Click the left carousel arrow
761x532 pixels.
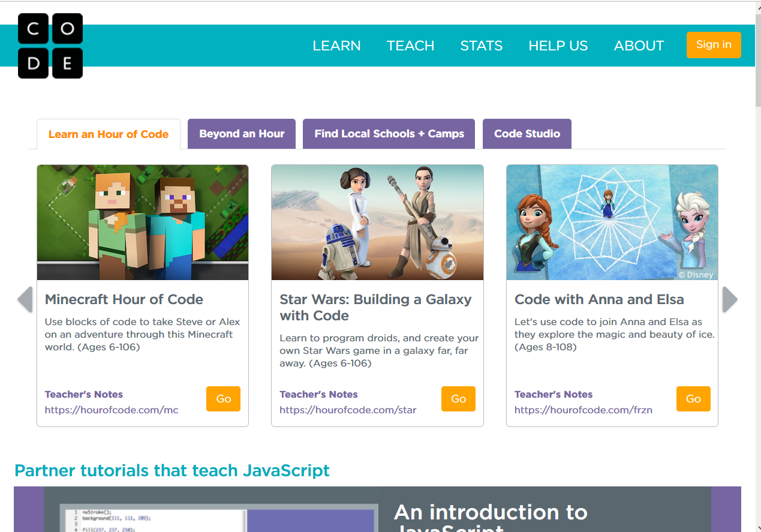pyautogui.click(x=25, y=299)
